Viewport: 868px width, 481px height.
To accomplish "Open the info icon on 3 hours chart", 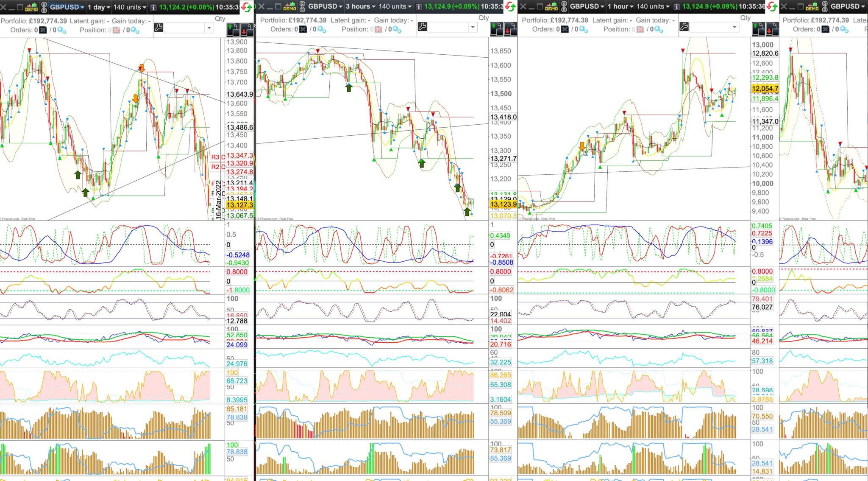I will (418, 6).
